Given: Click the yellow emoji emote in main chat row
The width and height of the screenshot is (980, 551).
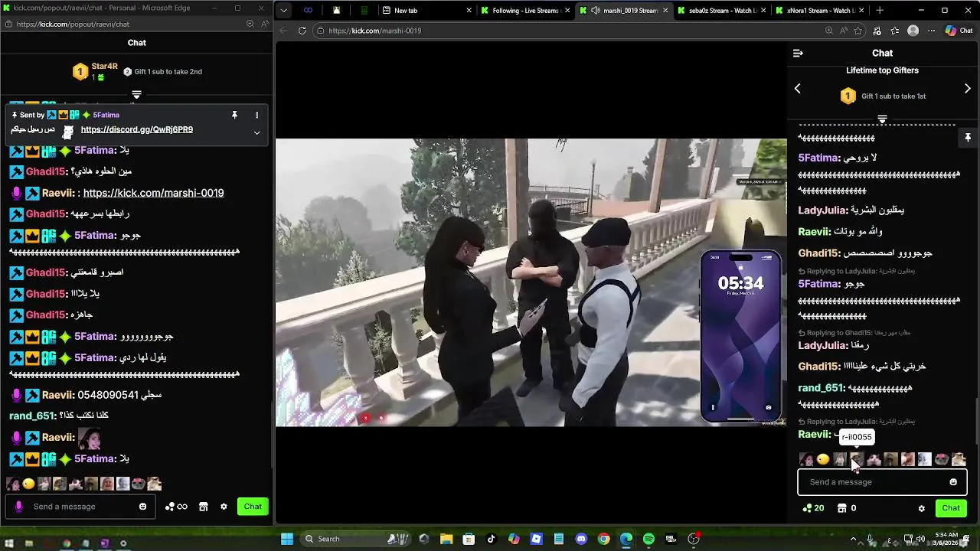Looking at the screenshot, I should pos(823,459).
